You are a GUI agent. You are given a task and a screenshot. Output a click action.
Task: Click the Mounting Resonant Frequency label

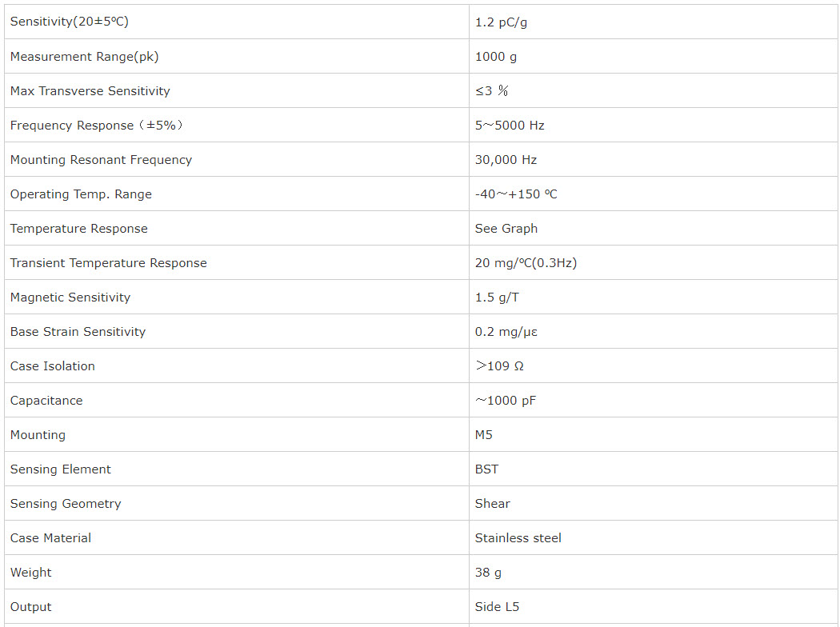[101, 160]
